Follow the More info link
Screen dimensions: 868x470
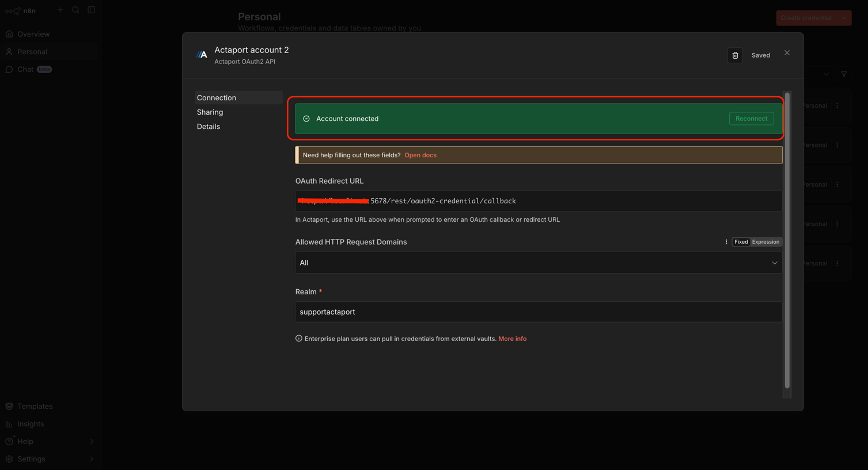click(x=512, y=339)
